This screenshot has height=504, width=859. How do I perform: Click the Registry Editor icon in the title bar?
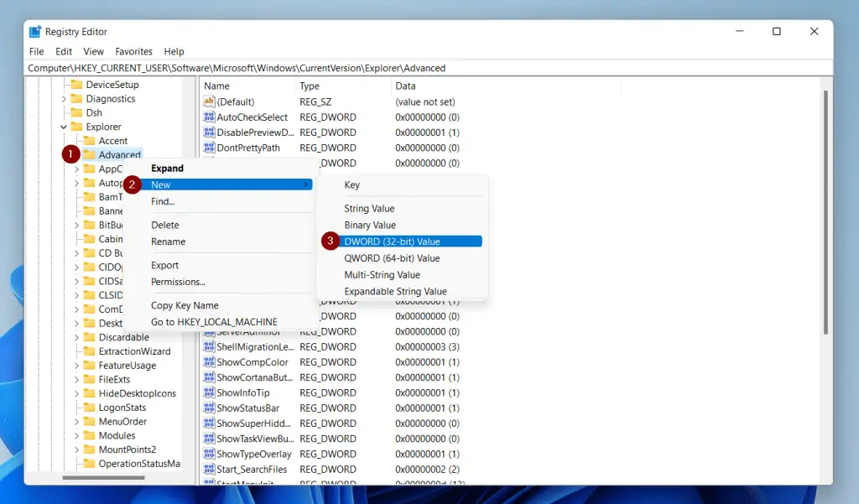point(34,31)
